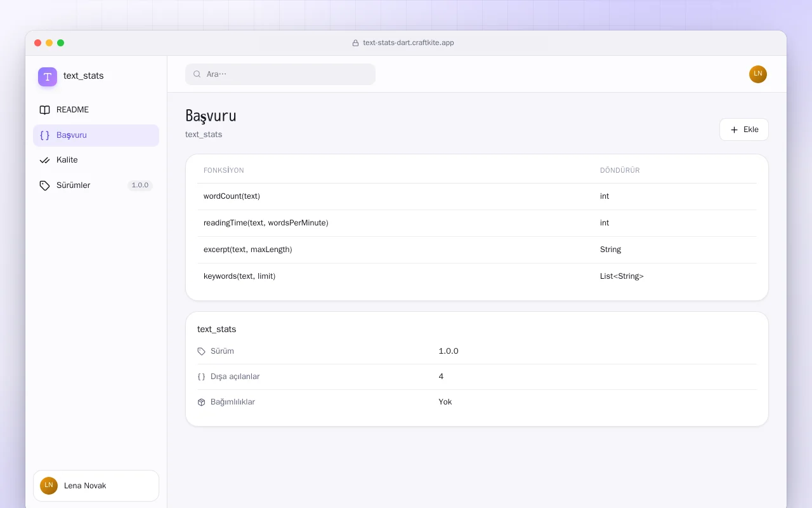812x508 pixels.
Task: Click the purple text_stats logo icon
Action: 48,77
